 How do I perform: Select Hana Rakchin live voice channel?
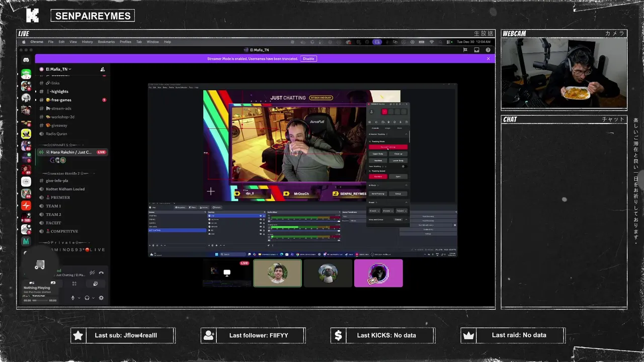[71, 152]
